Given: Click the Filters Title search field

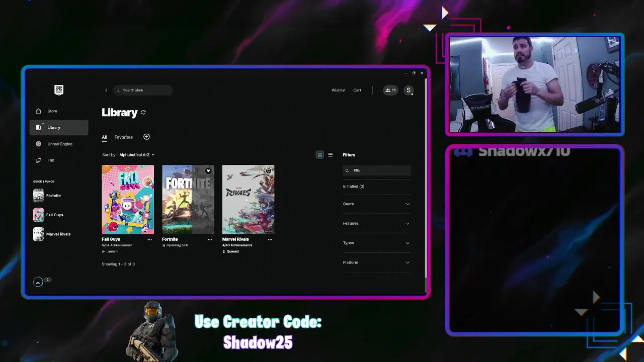Looking at the screenshot, I should click(x=377, y=170).
